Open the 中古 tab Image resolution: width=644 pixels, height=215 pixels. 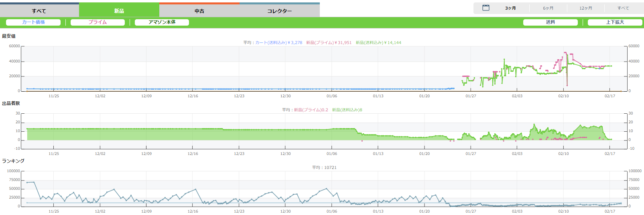(x=199, y=11)
